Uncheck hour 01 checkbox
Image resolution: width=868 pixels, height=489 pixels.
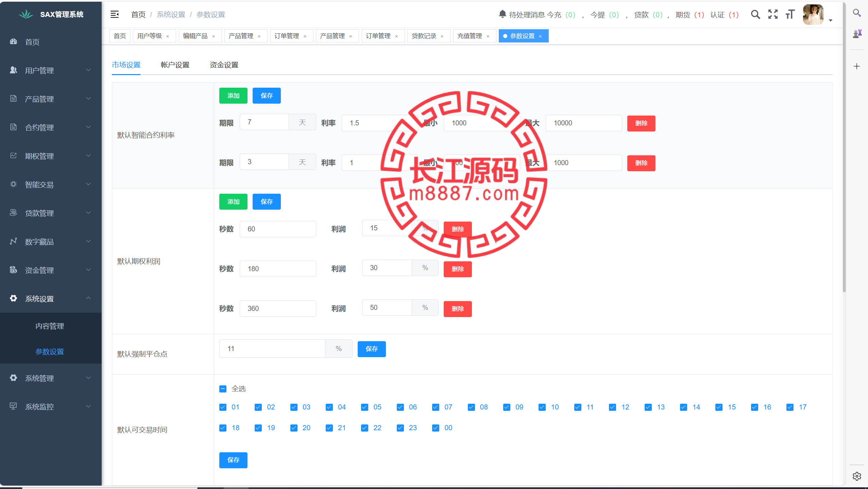point(223,407)
